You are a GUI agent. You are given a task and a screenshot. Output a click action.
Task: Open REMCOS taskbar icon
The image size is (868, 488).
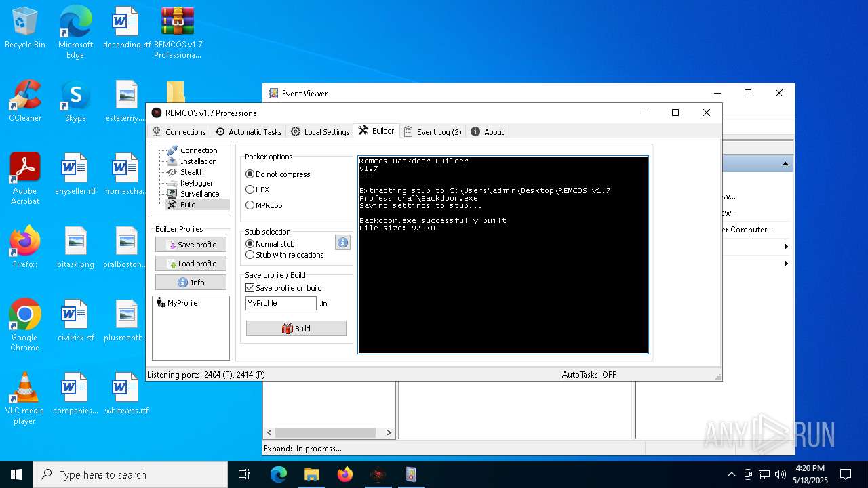(x=378, y=474)
